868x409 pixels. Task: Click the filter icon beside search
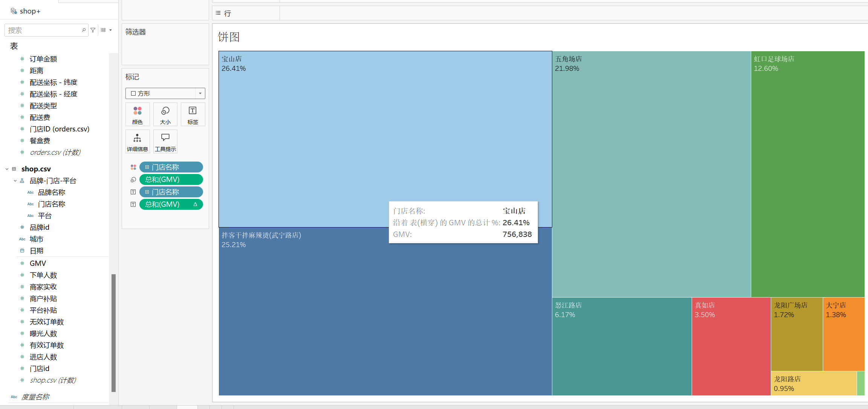[x=93, y=30]
